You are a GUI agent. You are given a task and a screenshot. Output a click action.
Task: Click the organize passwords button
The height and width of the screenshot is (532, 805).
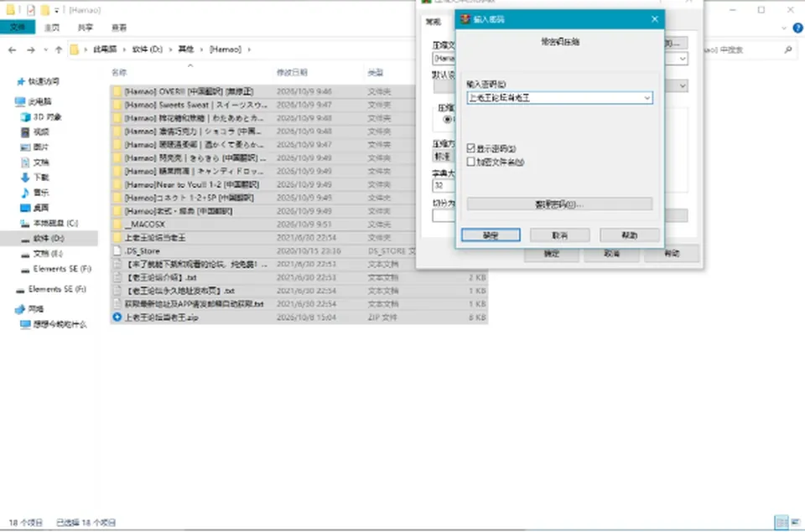[x=559, y=204]
